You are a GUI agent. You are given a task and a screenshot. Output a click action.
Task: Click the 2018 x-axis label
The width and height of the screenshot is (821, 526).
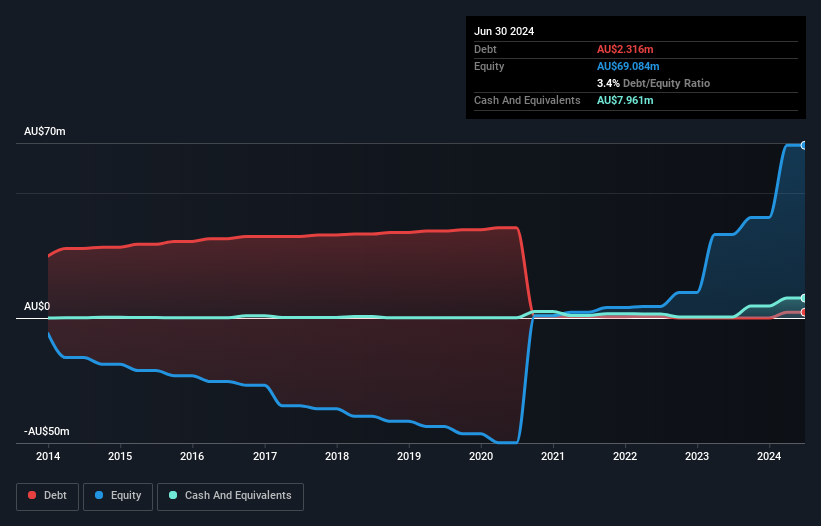pyautogui.click(x=337, y=456)
